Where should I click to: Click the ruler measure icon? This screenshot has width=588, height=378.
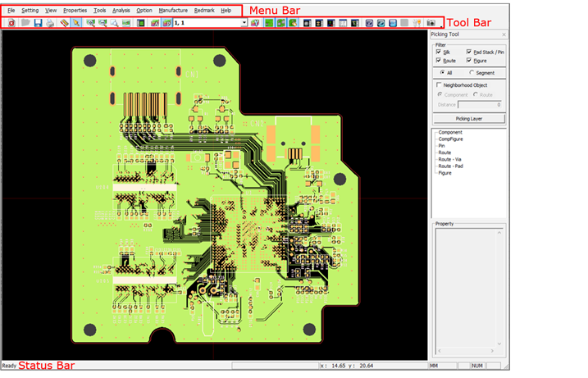tap(63, 23)
